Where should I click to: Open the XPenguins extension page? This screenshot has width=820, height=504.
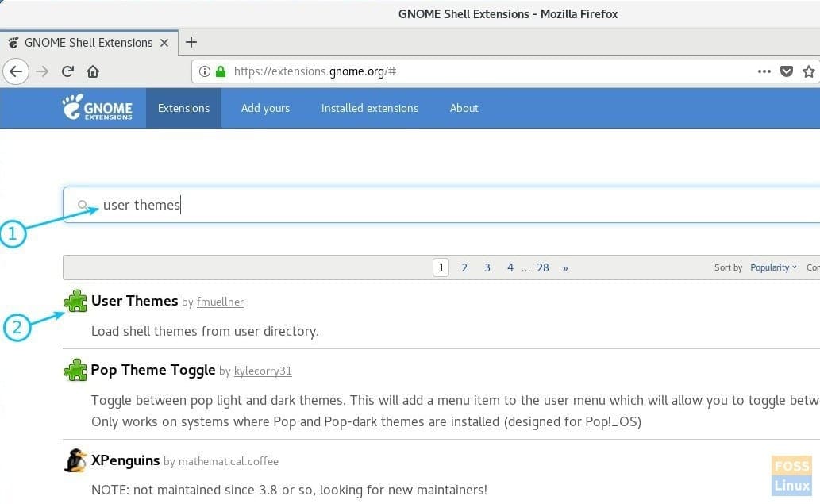pyautogui.click(x=125, y=460)
